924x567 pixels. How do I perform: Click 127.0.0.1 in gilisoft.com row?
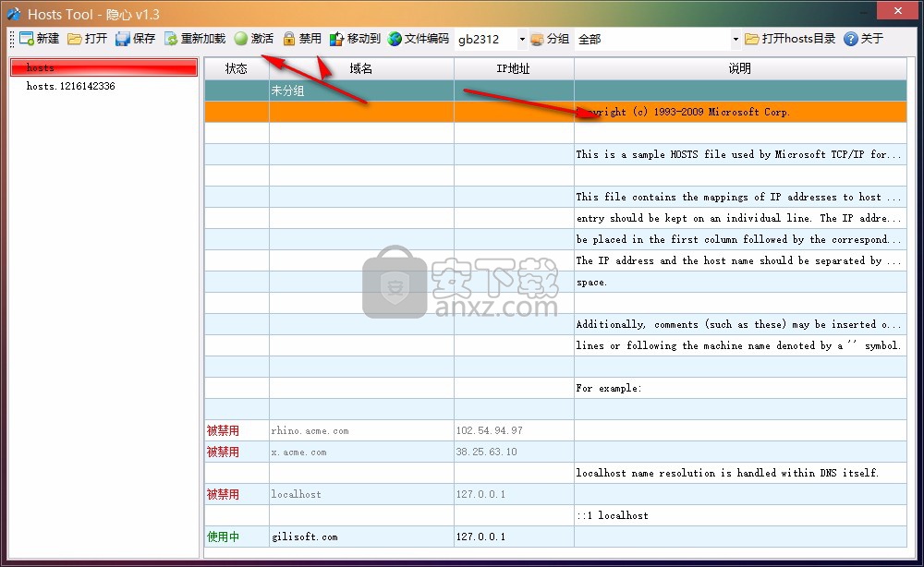click(x=514, y=537)
